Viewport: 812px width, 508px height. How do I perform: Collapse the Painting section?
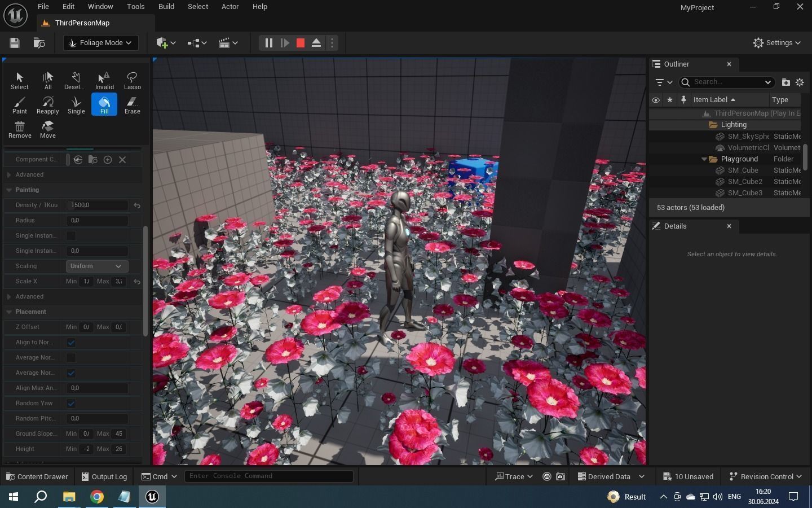[9, 190]
